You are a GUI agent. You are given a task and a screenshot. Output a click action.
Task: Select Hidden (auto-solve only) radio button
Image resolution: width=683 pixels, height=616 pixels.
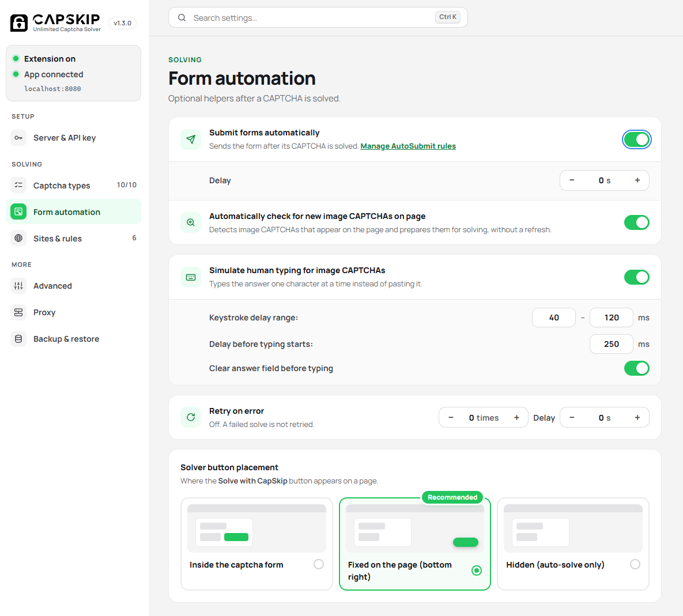pyautogui.click(x=635, y=564)
